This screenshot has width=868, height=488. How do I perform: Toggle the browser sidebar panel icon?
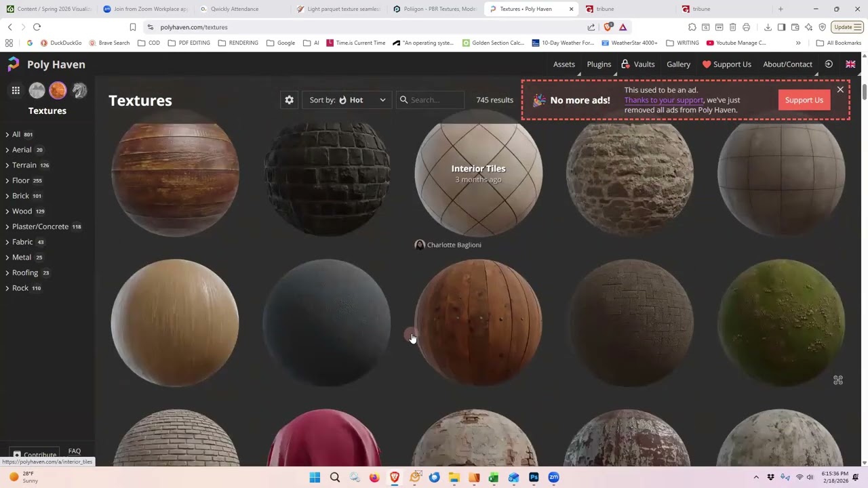[x=781, y=27]
